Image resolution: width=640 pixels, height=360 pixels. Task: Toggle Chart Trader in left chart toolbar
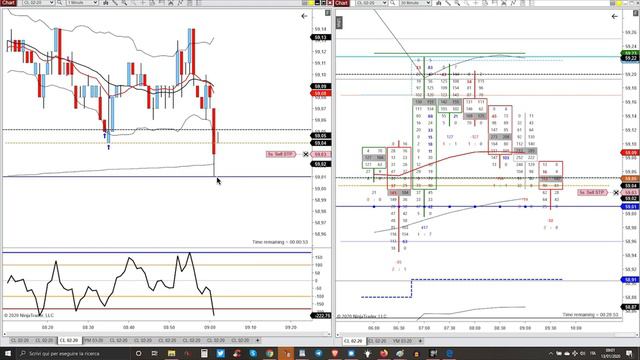pos(162,3)
